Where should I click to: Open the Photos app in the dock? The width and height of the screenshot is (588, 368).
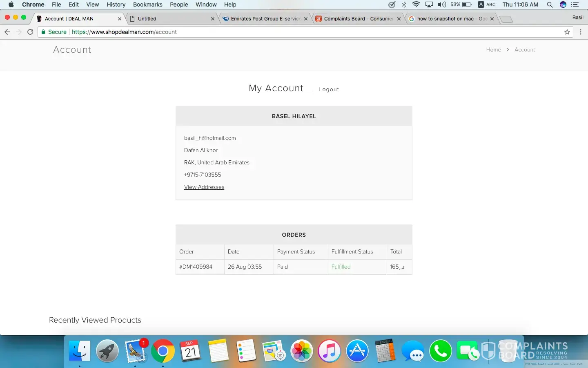[302, 351]
